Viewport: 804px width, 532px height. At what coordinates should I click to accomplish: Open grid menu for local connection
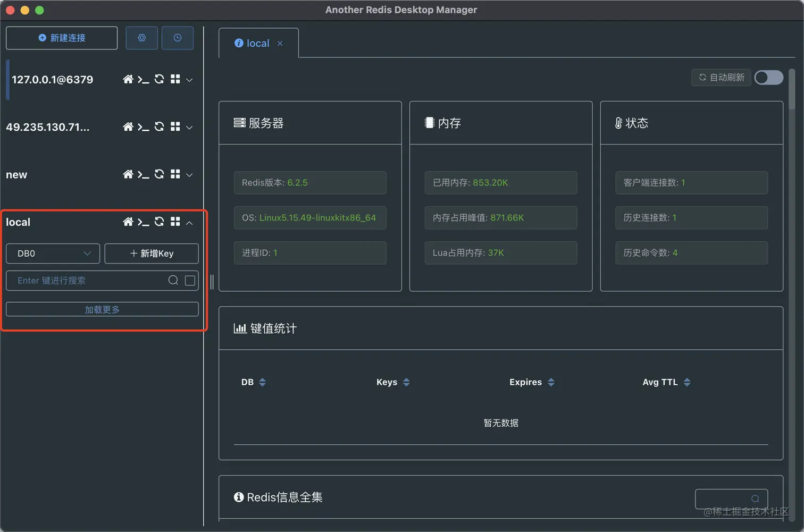tap(175, 222)
